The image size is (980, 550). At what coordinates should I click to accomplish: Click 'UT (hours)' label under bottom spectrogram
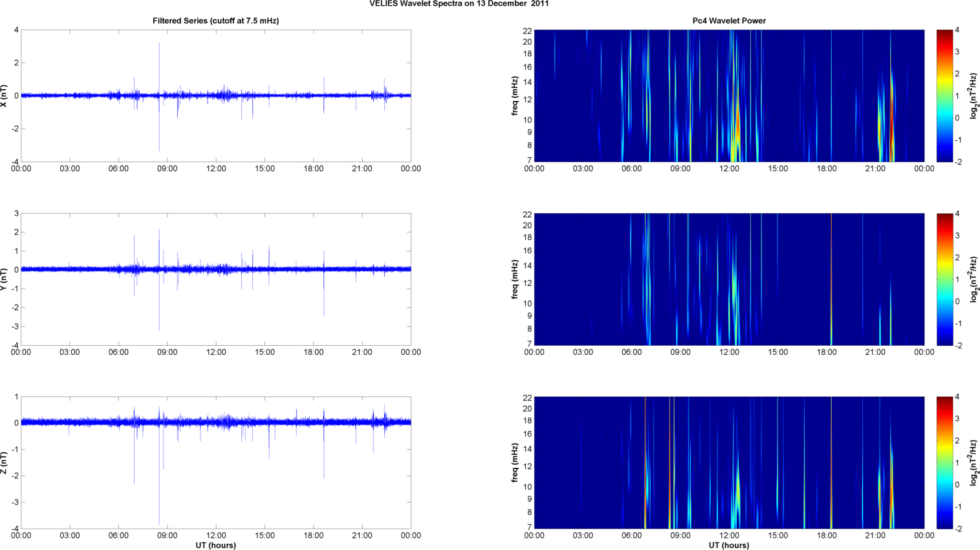(x=728, y=545)
